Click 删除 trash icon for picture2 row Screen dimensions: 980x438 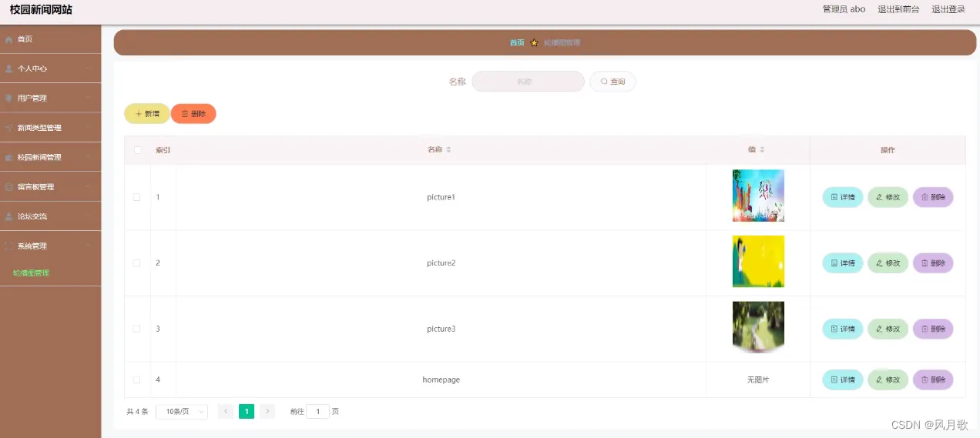click(x=925, y=263)
